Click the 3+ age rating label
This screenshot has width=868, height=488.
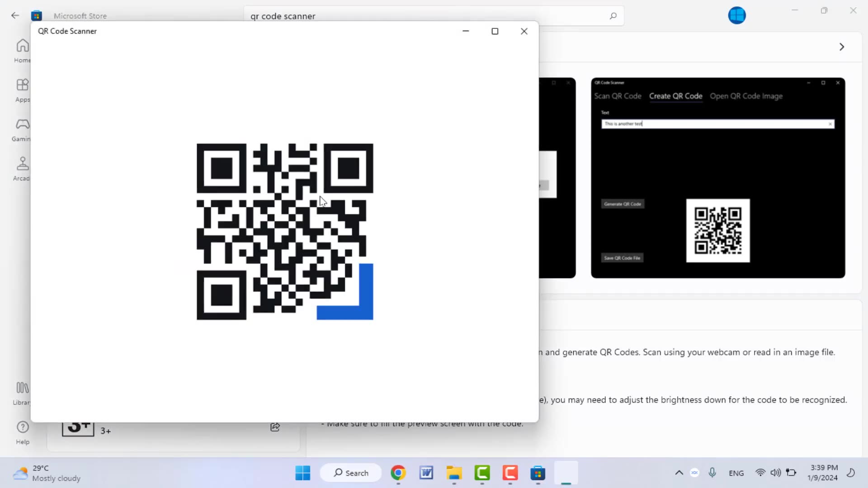(x=105, y=431)
